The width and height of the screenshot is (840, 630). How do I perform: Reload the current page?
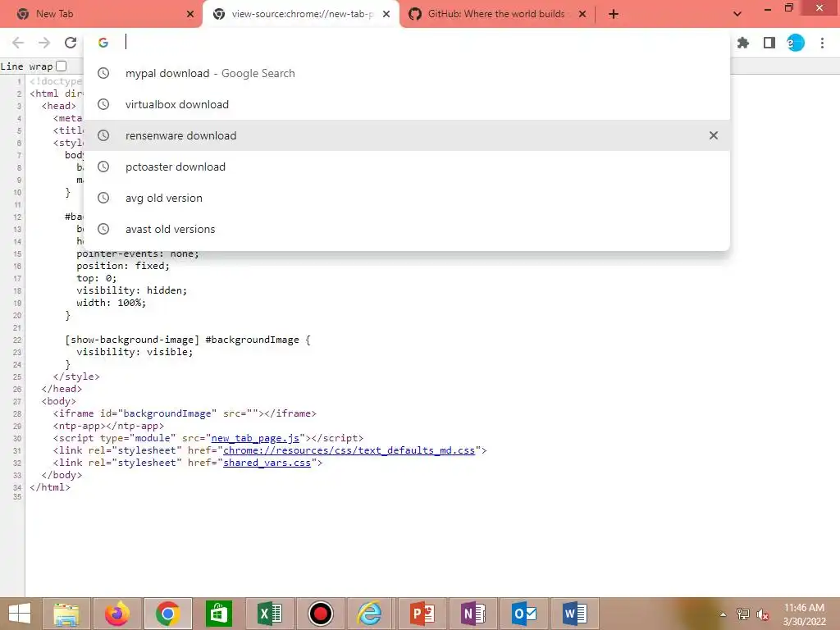(x=71, y=43)
